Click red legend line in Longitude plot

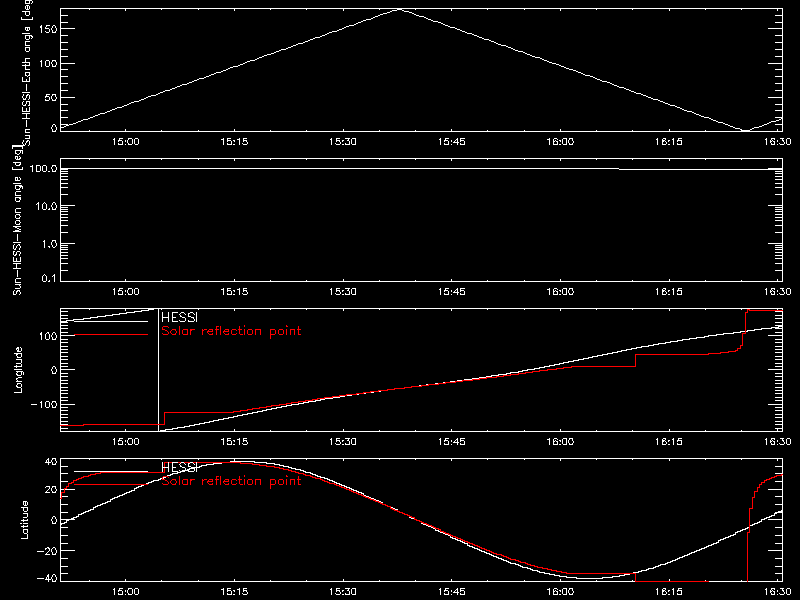click(111, 335)
